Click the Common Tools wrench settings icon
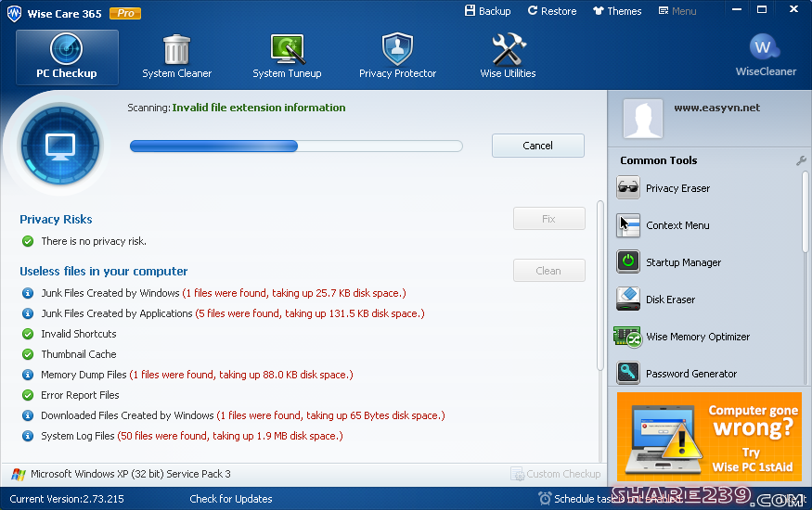 coord(801,160)
